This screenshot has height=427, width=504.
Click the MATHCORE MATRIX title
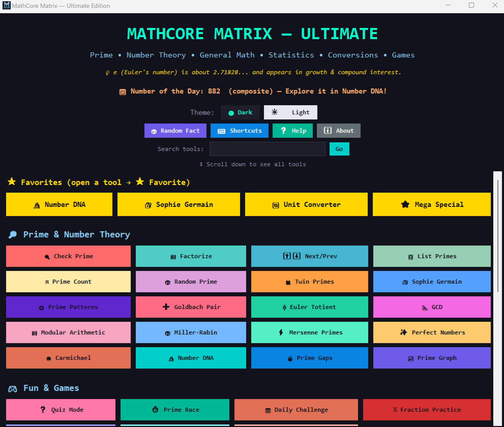coord(252,34)
